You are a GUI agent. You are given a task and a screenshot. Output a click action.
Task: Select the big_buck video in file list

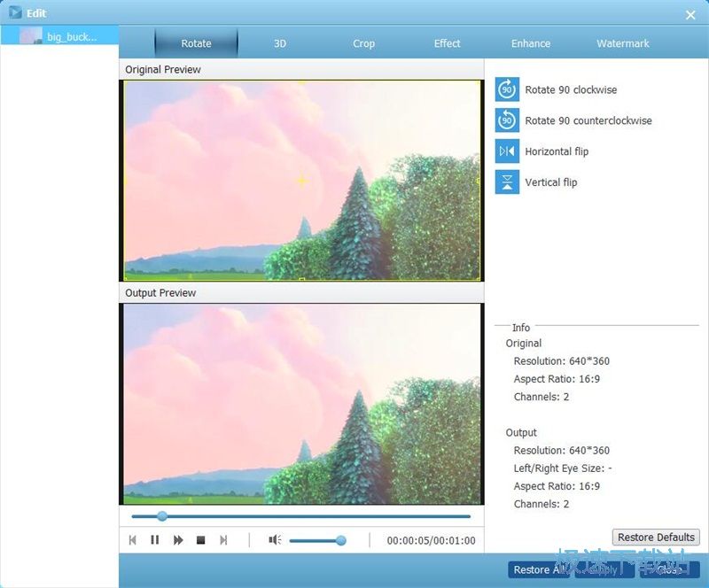pos(59,35)
